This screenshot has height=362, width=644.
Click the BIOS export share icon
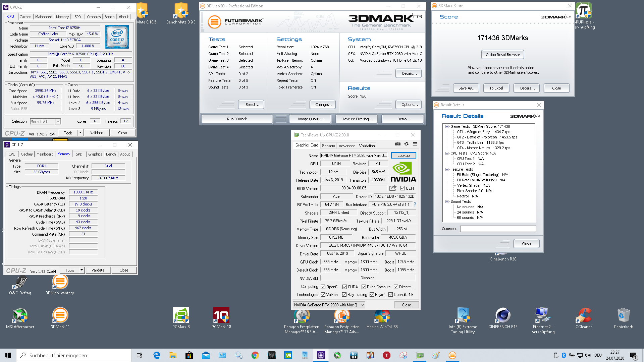(393, 188)
